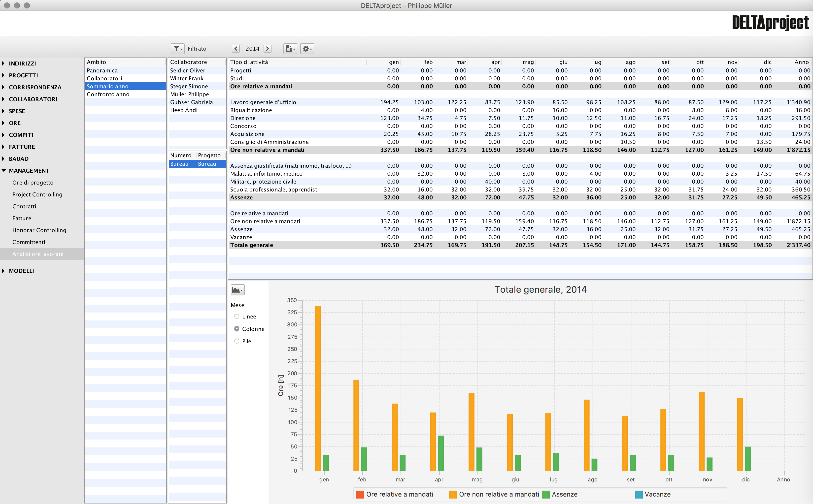This screenshot has height=504, width=813.
Task: Select collaborator Winter Frank
Action: tap(197, 78)
